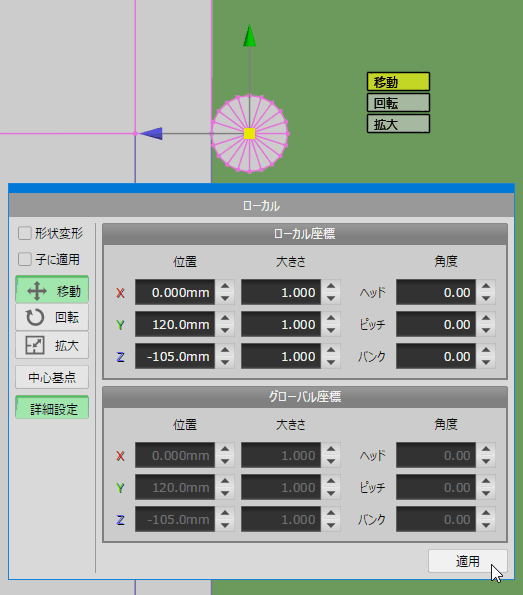The image size is (523, 595).
Task: Click the 中心基点 button
Action: pos(52,377)
